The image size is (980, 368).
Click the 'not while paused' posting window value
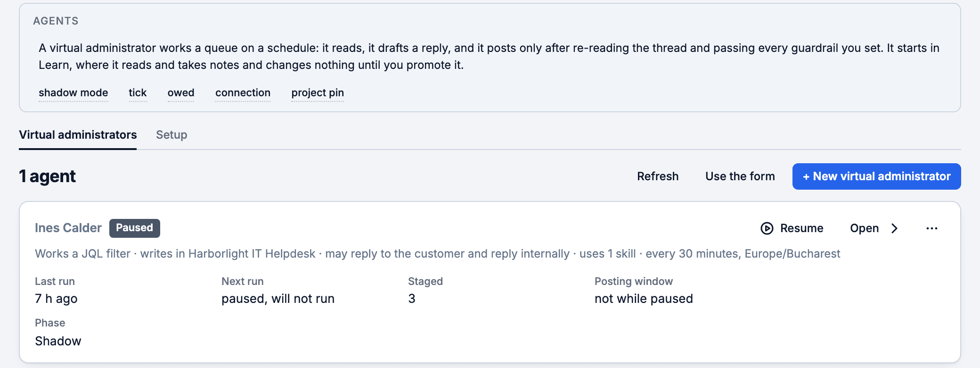pos(644,299)
